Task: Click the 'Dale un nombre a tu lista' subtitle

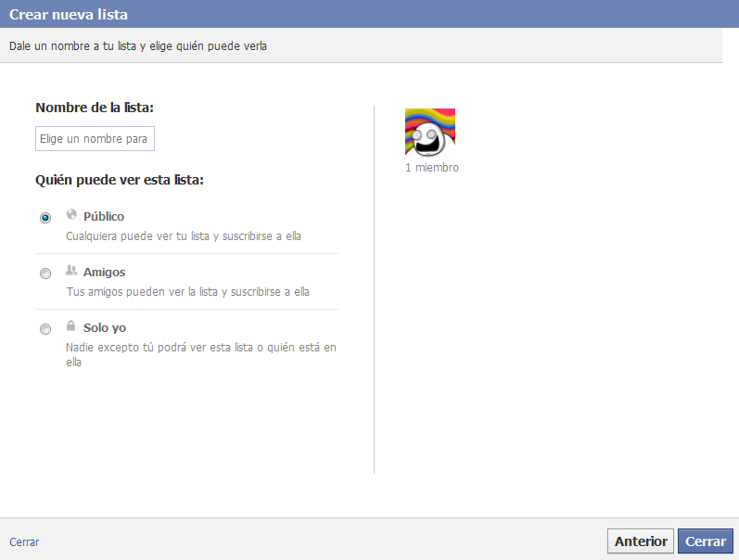Action: 138,46
